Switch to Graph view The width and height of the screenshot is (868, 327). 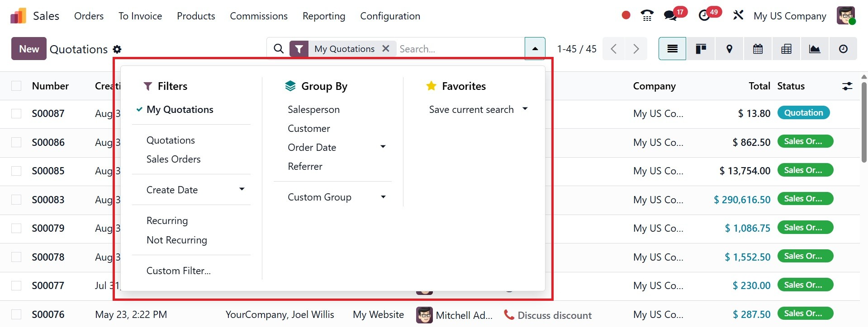(815, 49)
